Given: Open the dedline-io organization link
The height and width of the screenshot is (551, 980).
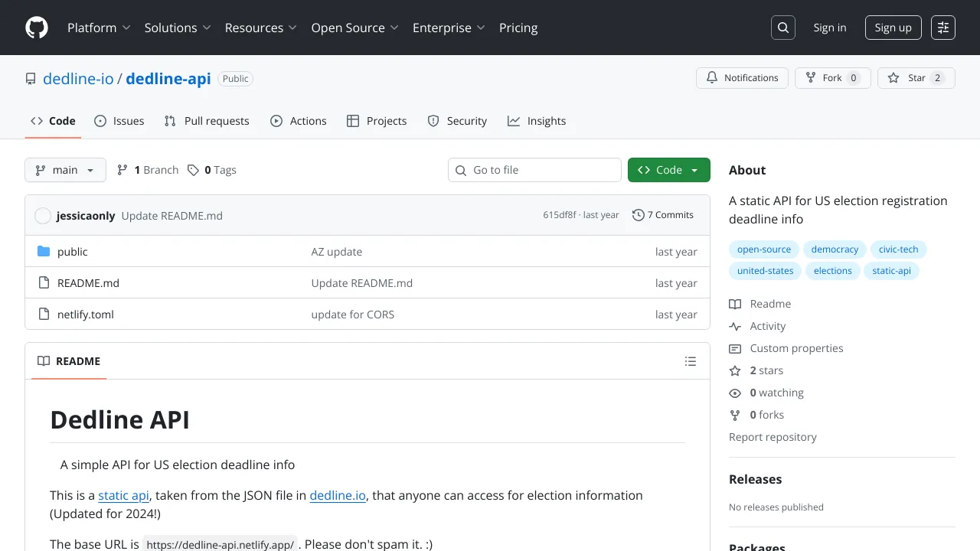Looking at the screenshot, I should (x=78, y=79).
